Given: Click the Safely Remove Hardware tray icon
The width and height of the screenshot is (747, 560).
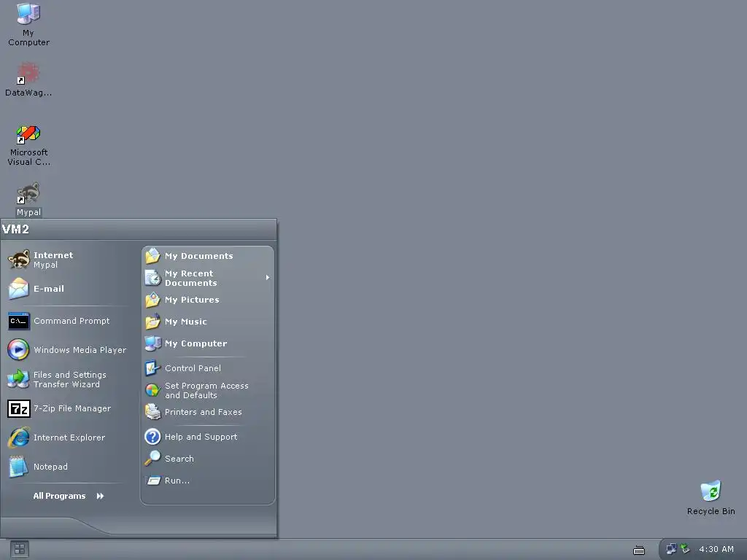Looking at the screenshot, I should 684,549.
